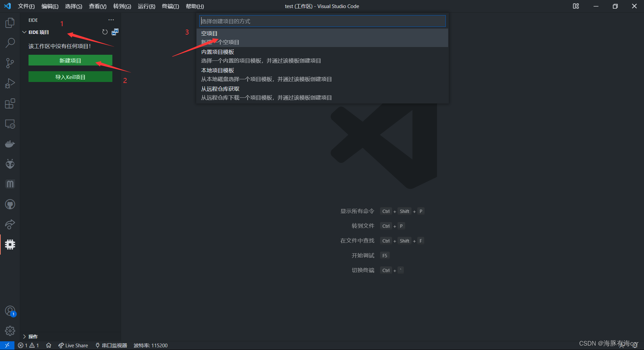Select the 空项目 option
This screenshot has width=644, height=350.
coord(322,38)
